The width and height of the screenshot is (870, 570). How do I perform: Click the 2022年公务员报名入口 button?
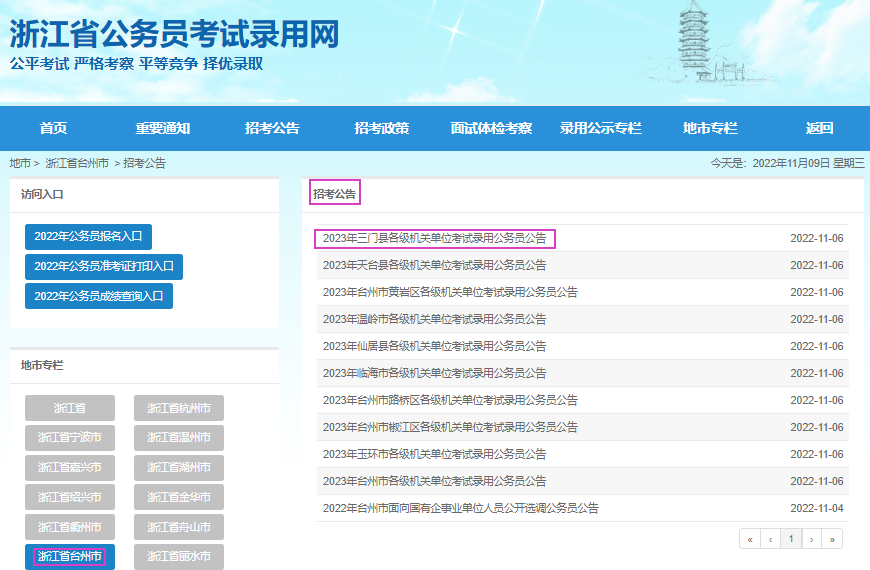[88, 237]
